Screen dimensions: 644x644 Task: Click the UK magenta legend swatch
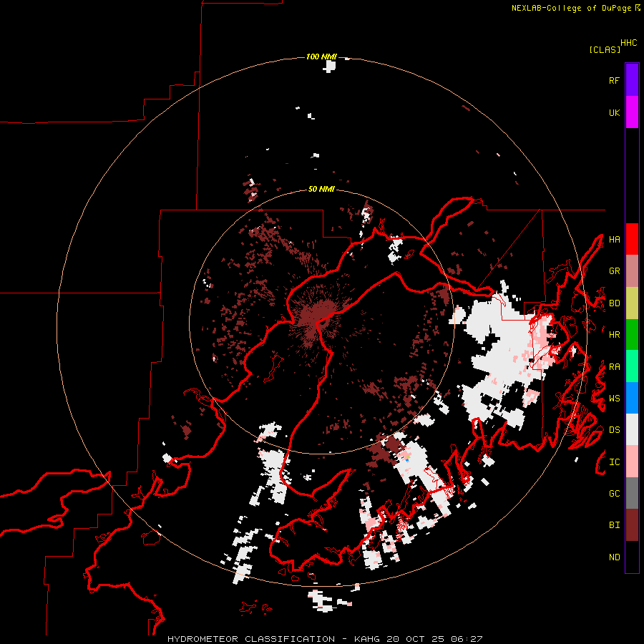[x=632, y=112]
